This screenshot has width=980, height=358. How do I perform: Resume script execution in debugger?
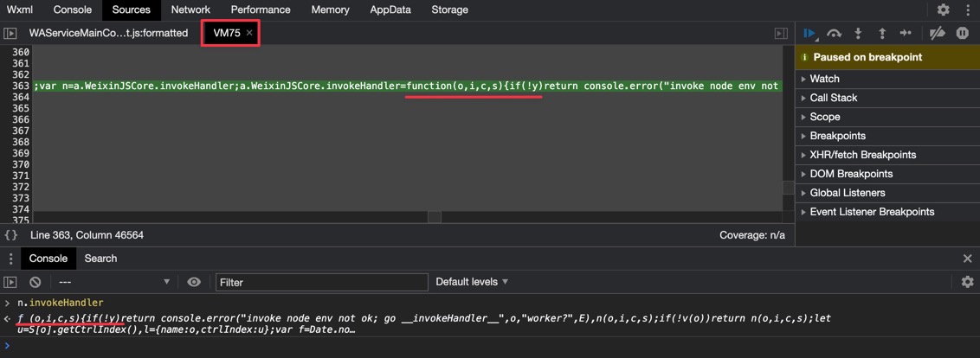(809, 33)
